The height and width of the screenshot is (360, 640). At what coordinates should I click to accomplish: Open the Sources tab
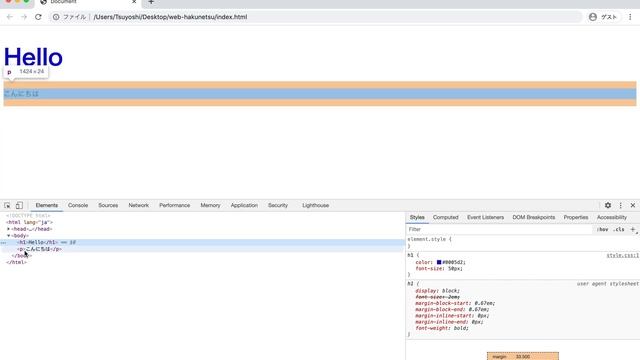[108, 205]
